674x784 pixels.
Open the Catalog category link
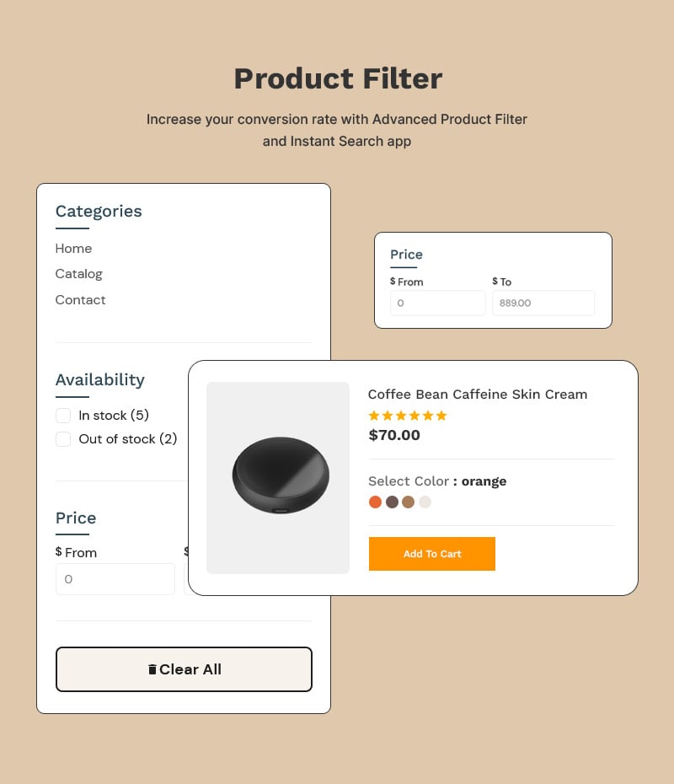pos(78,274)
